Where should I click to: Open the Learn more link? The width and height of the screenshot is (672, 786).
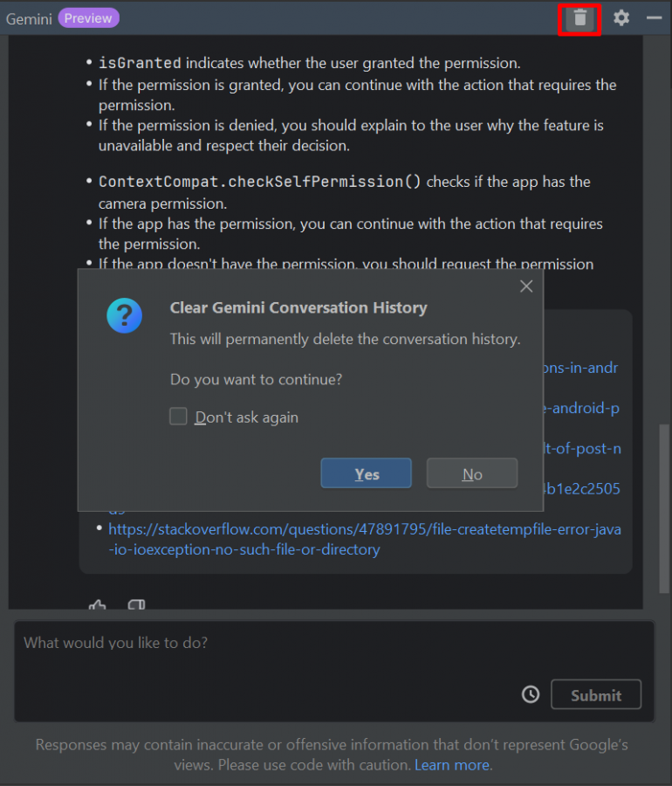point(450,764)
